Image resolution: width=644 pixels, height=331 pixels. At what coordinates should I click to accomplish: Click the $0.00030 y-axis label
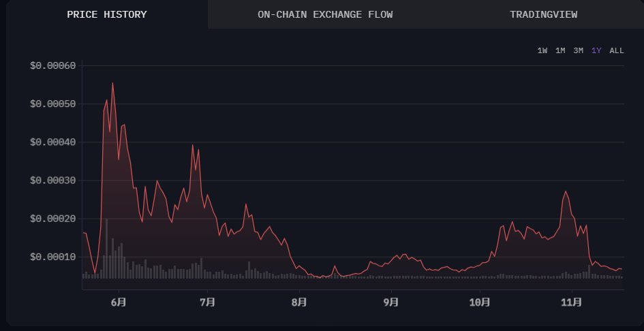(52, 180)
